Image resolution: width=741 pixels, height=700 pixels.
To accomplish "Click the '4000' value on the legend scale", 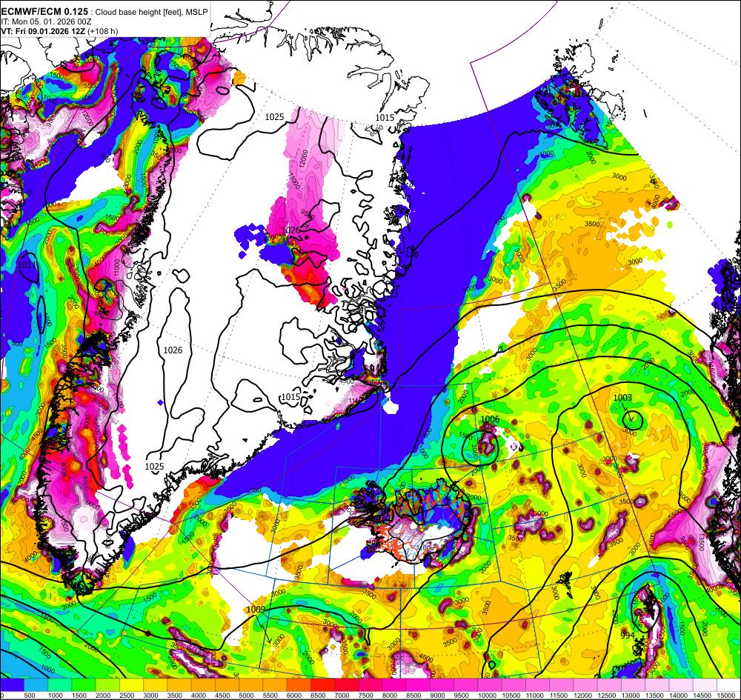I will point(199,696).
